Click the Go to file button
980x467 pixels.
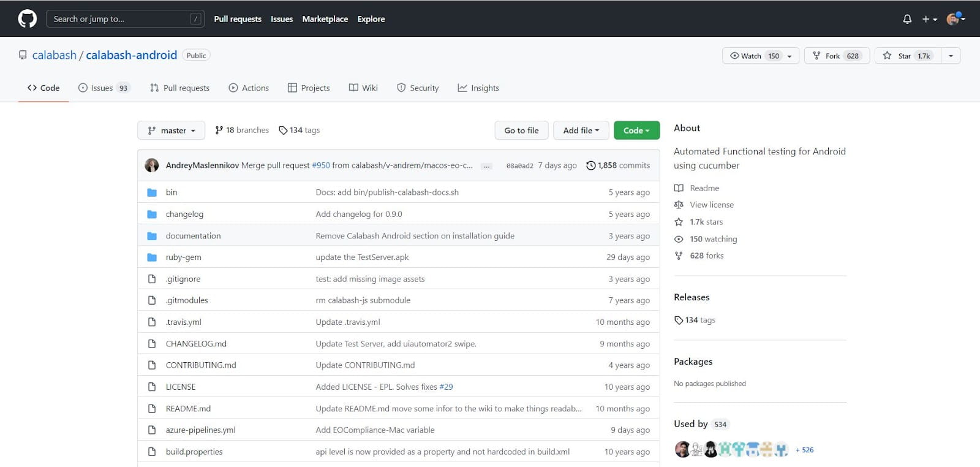tap(521, 131)
